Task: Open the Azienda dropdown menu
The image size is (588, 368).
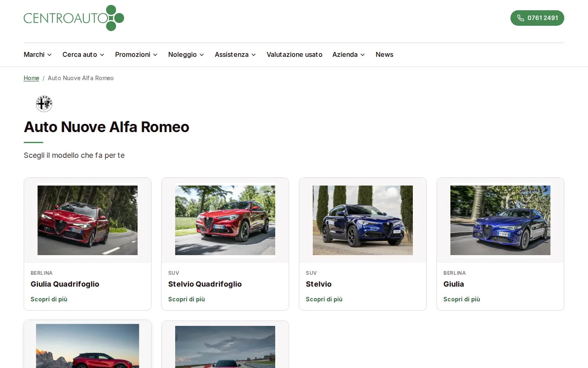Action: click(x=349, y=54)
